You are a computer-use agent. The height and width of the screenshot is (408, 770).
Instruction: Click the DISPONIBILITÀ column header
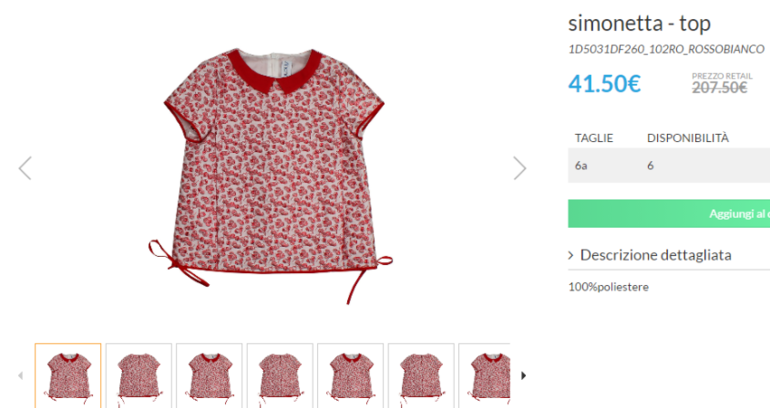click(688, 137)
